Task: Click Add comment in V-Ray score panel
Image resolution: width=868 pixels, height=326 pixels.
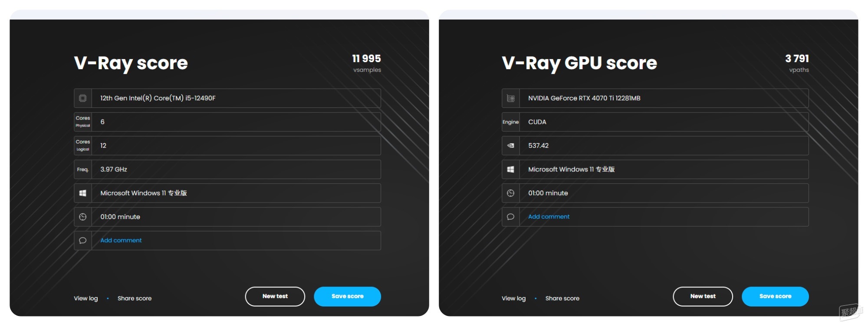Action: click(x=121, y=240)
